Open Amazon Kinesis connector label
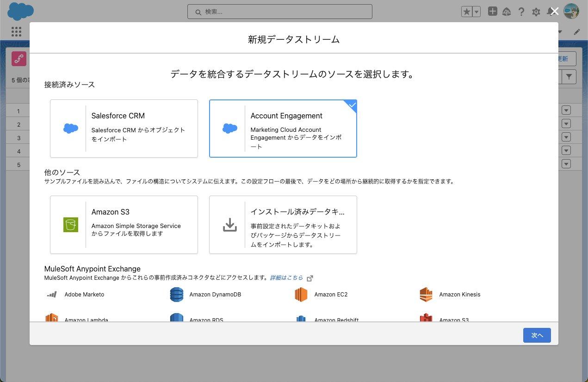Image resolution: width=588 pixels, height=382 pixels. pyautogui.click(x=460, y=295)
